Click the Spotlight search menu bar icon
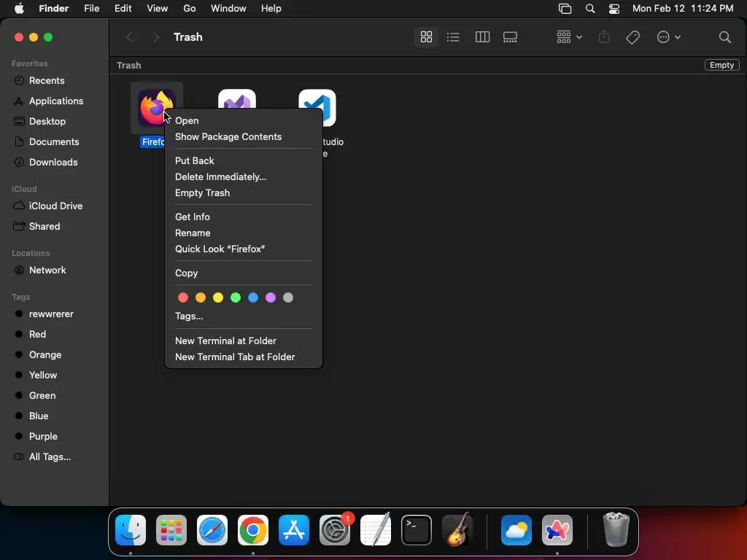This screenshot has height=560, width=747. click(589, 9)
